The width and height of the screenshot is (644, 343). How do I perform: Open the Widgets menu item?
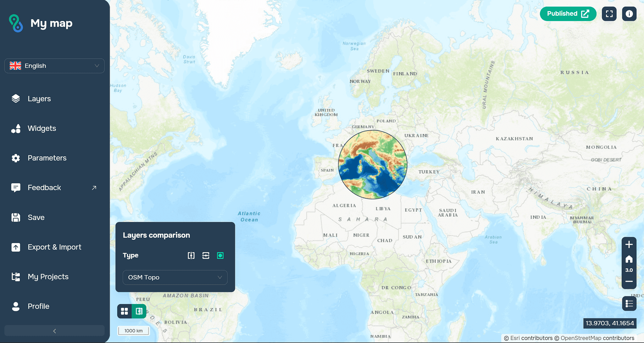tap(42, 128)
